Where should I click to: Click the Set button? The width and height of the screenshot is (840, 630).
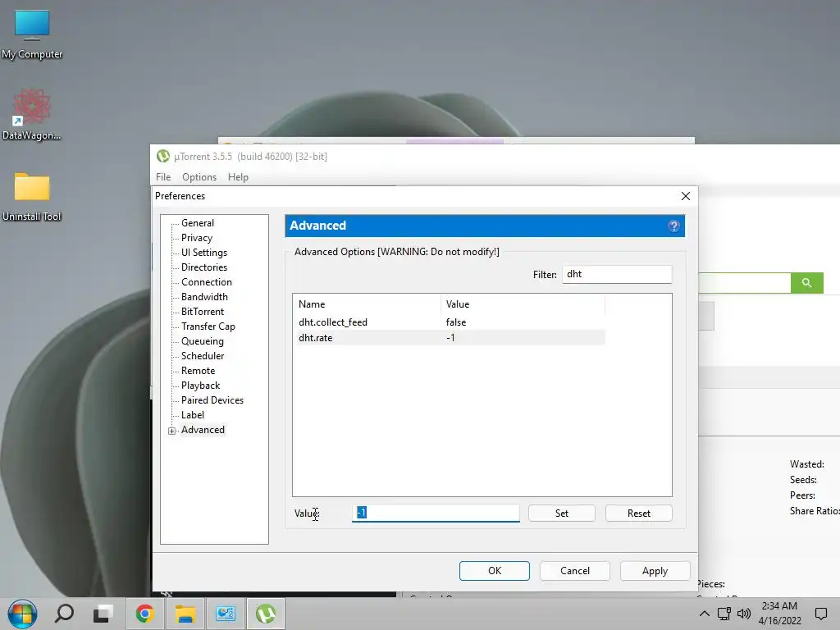click(x=561, y=514)
